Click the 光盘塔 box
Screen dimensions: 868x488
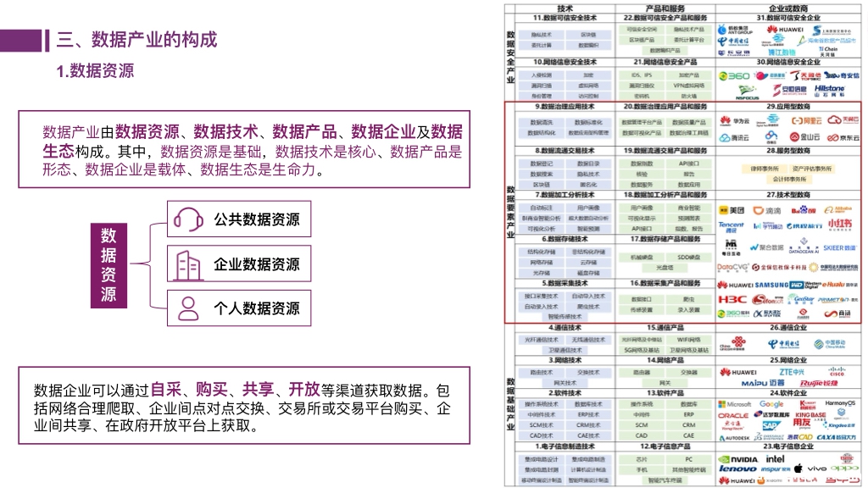tap(665, 268)
